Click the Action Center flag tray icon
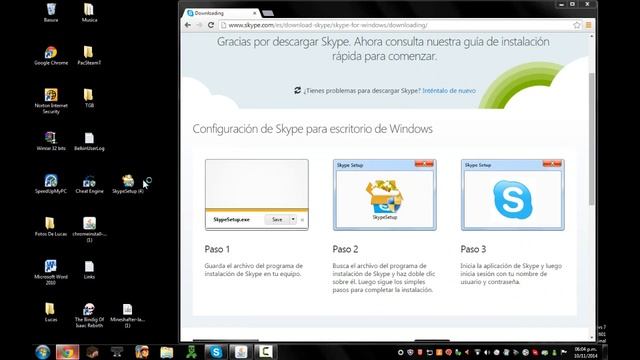640x360 pixels. [564, 352]
